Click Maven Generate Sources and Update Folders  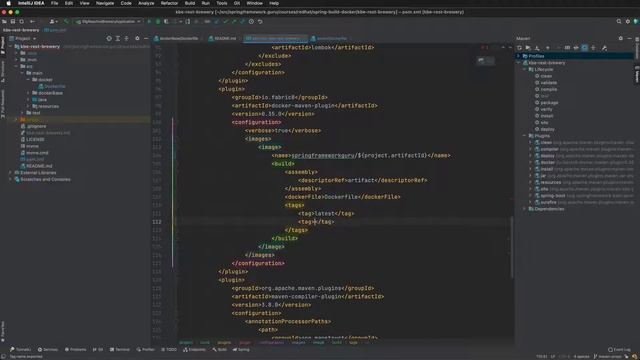click(528, 48)
